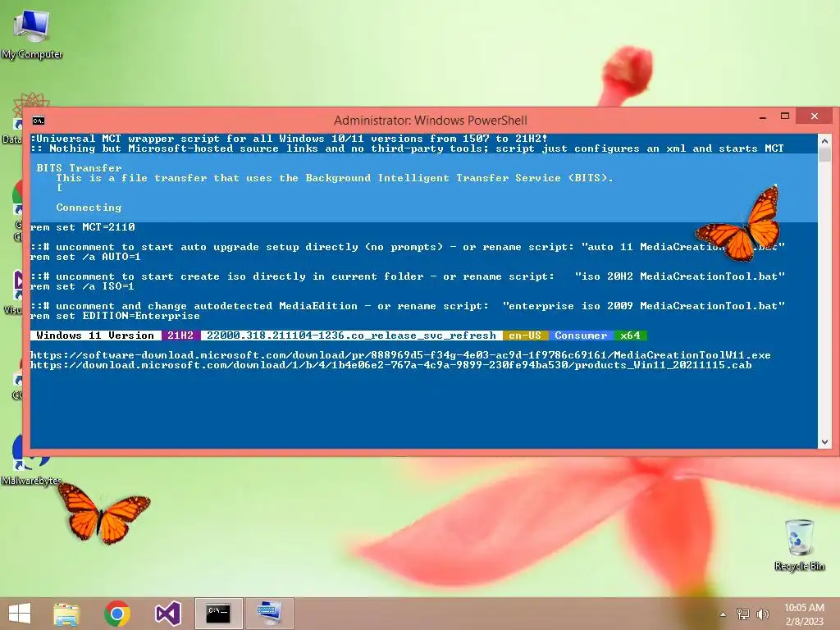Screen dimensions: 840x630
Task: Close the Administrator: Windows PowerShell window
Action: tap(815, 116)
